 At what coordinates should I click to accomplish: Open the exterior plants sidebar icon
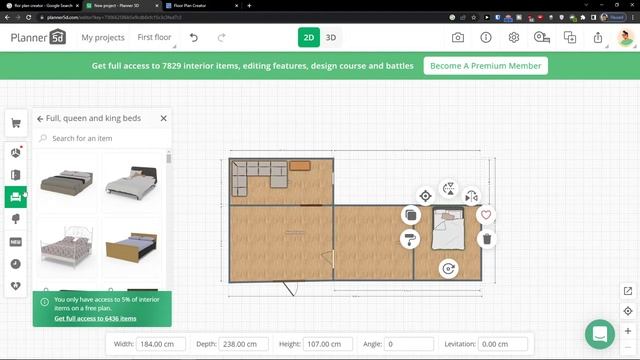tap(16, 219)
